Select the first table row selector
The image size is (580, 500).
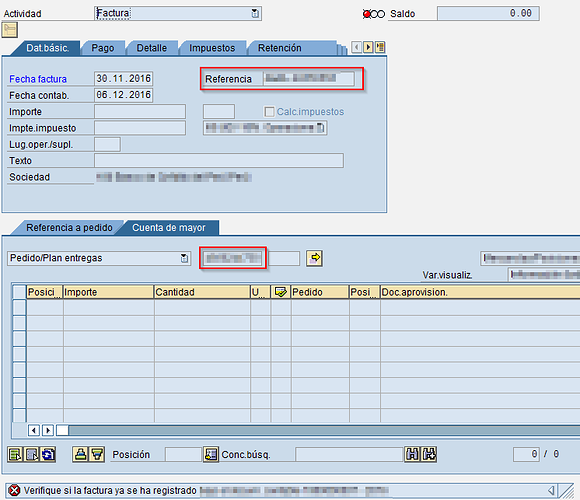[x=19, y=307]
